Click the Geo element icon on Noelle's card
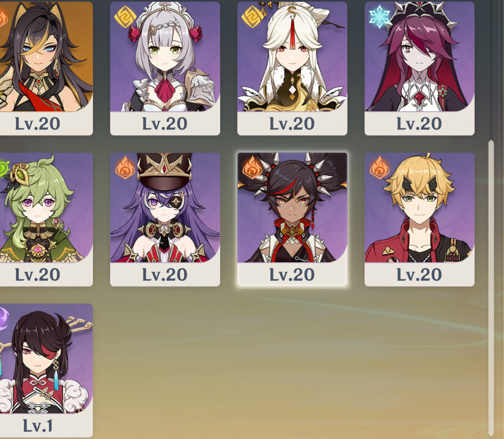The height and width of the screenshot is (439, 504). click(x=125, y=17)
